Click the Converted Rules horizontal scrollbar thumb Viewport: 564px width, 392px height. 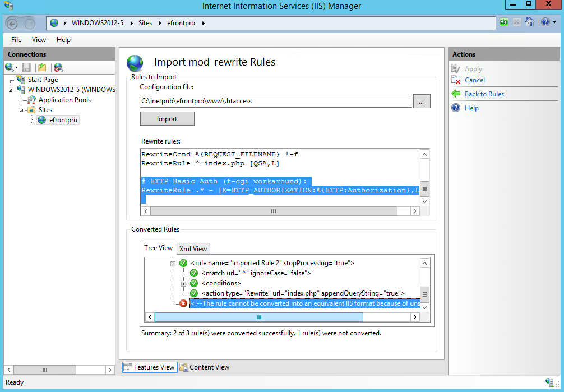click(258, 317)
